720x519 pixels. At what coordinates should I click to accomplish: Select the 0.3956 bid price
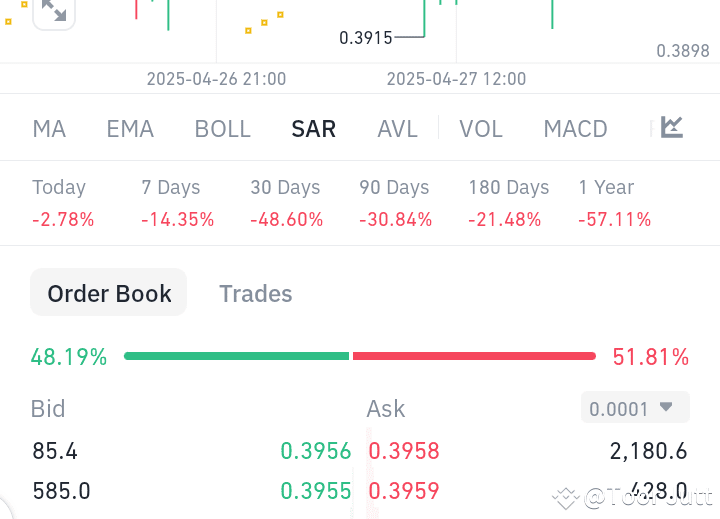[x=315, y=451]
